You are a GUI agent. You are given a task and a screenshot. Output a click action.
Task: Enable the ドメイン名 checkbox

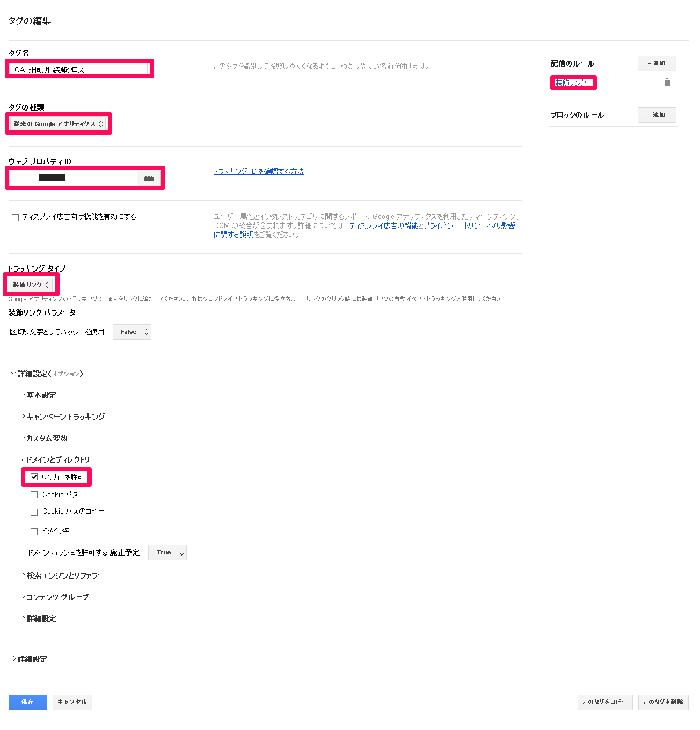point(34,531)
